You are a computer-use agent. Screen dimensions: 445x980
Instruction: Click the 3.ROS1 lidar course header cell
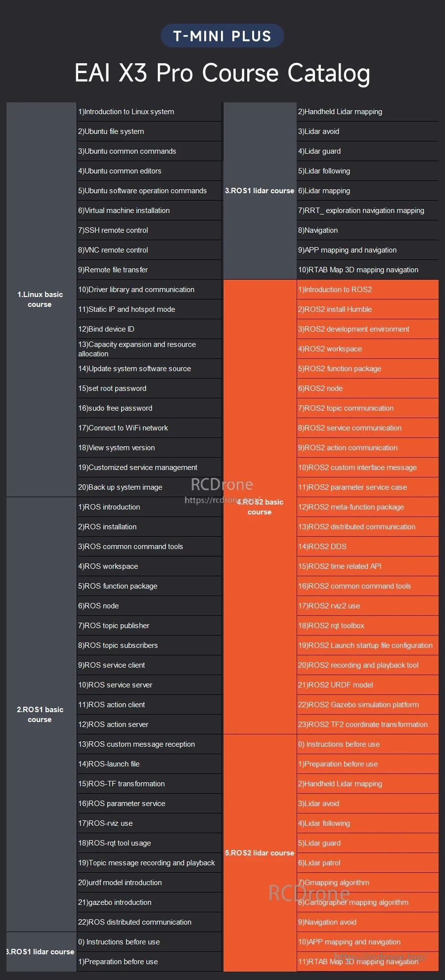point(260,191)
